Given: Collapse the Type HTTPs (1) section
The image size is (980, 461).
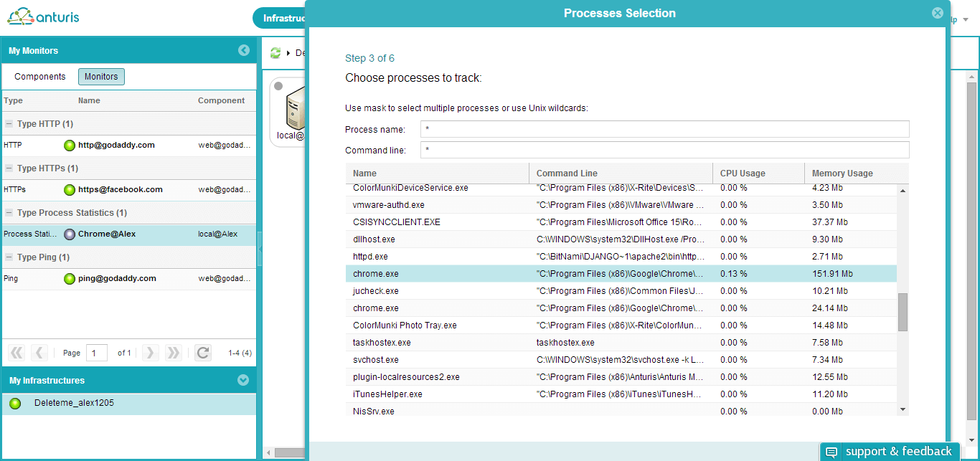Looking at the screenshot, I should pyautogui.click(x=9, y=168).
